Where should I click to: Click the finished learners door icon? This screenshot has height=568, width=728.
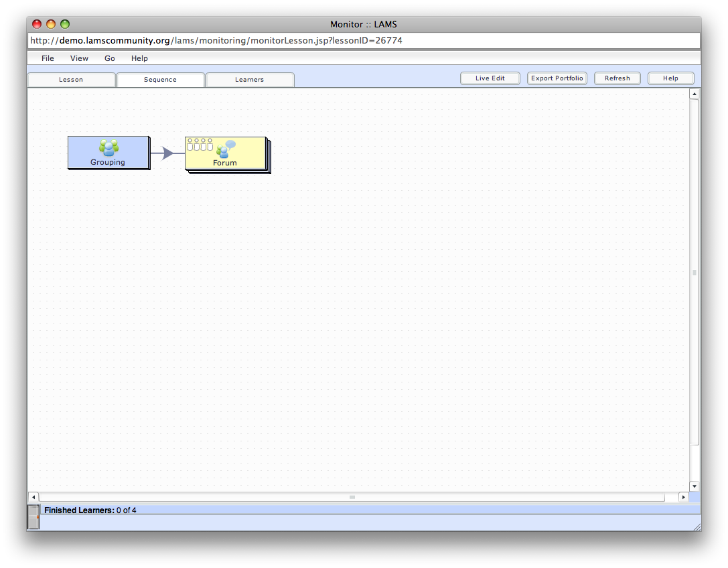click(x=33, y=517)
